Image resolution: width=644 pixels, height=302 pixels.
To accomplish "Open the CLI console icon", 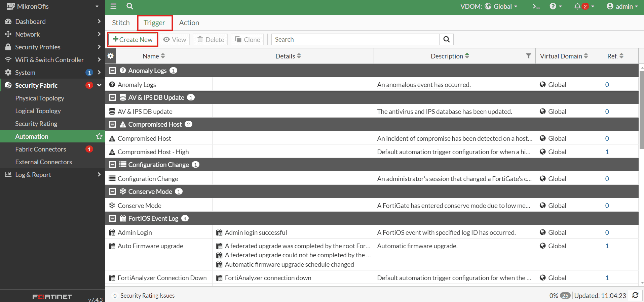I will click(x=536, y=6).
